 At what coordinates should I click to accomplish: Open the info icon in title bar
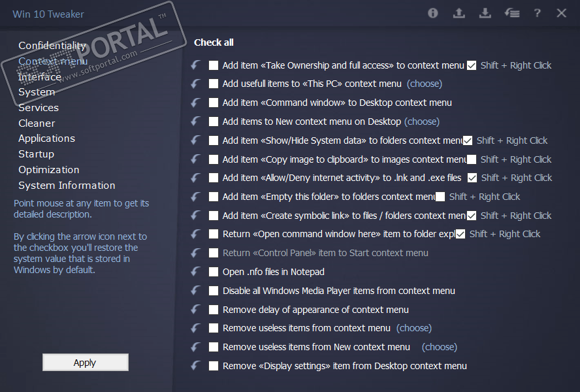(433, 14)
